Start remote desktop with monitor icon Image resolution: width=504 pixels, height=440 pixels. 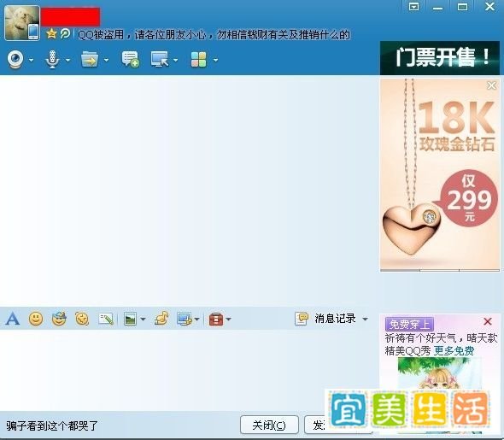(160, 60)
